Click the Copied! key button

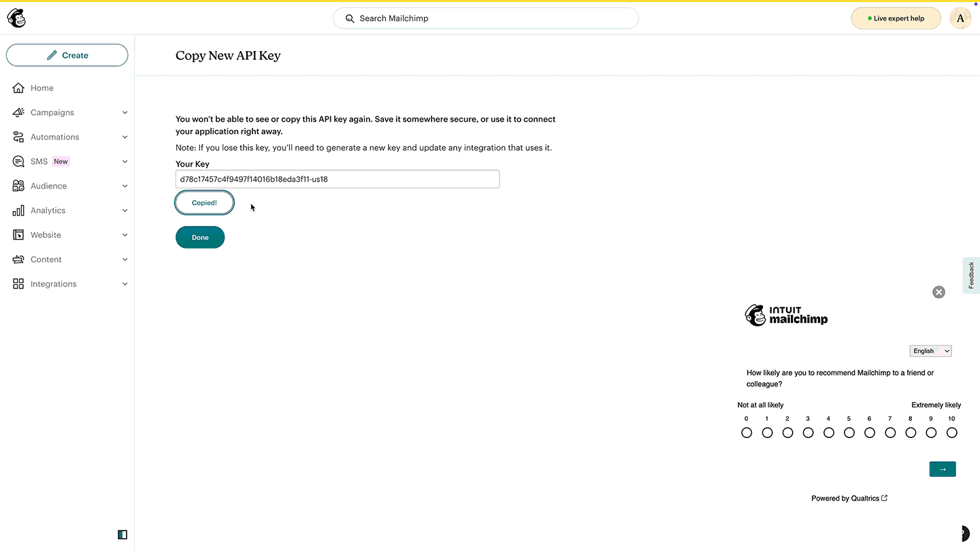click(204, 203)
